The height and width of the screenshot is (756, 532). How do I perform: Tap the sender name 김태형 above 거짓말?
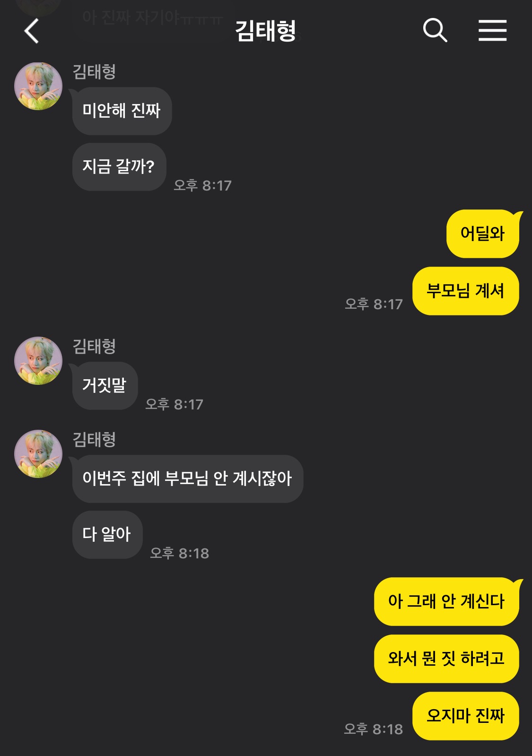click(94, 347)
